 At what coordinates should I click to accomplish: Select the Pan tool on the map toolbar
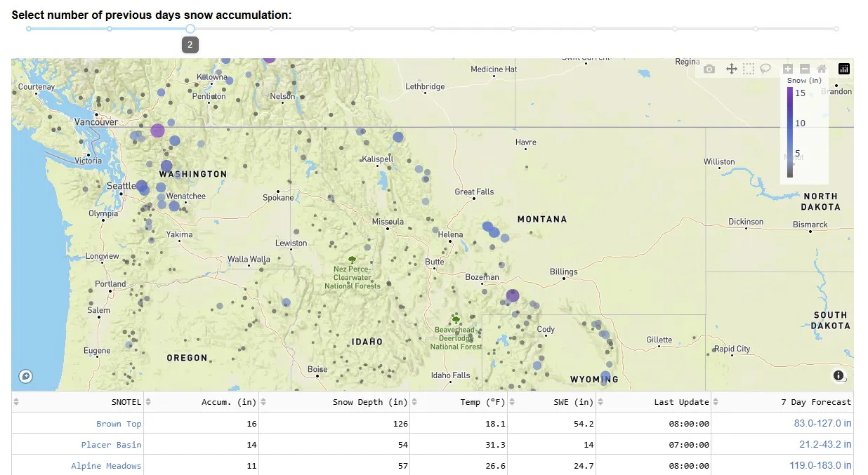(731, 69)
